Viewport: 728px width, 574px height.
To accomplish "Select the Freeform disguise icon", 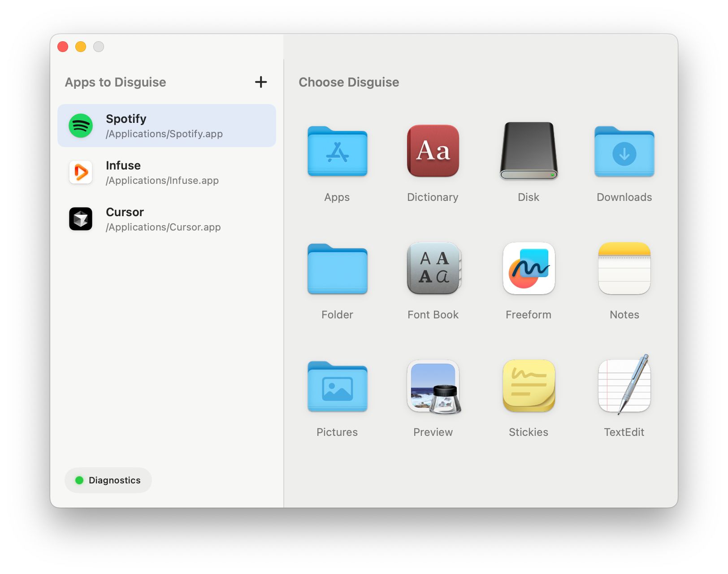I will click(x=529, y=269).
